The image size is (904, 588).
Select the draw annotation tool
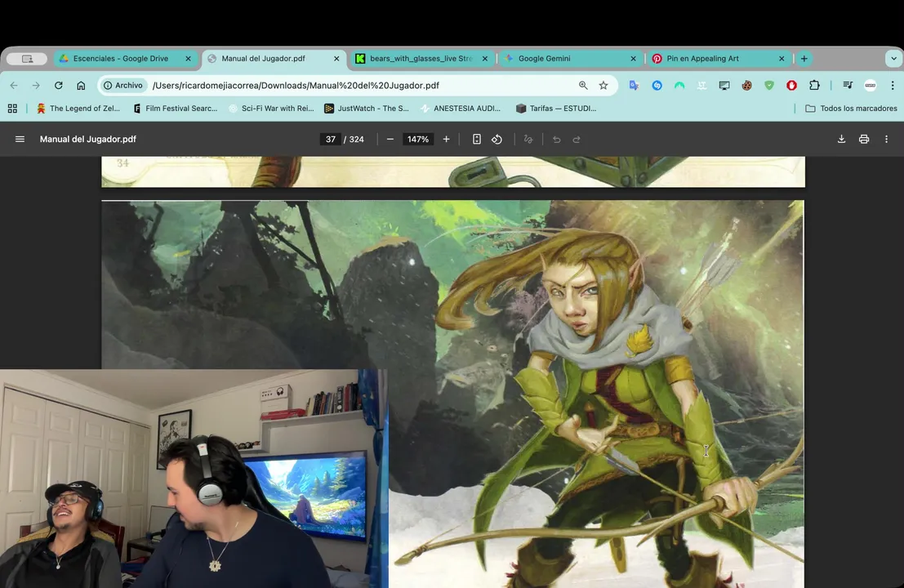[528, 139]
